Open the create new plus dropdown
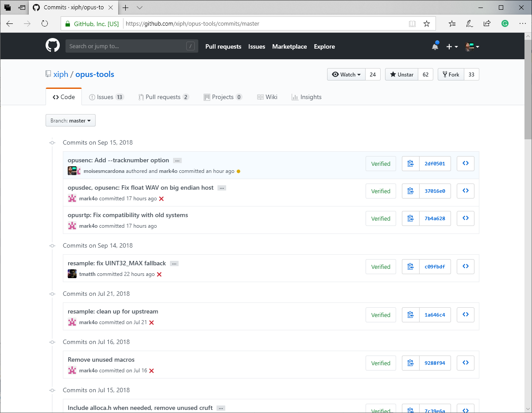The width and height of the screenshot is (532, 413). coord(452,46)
